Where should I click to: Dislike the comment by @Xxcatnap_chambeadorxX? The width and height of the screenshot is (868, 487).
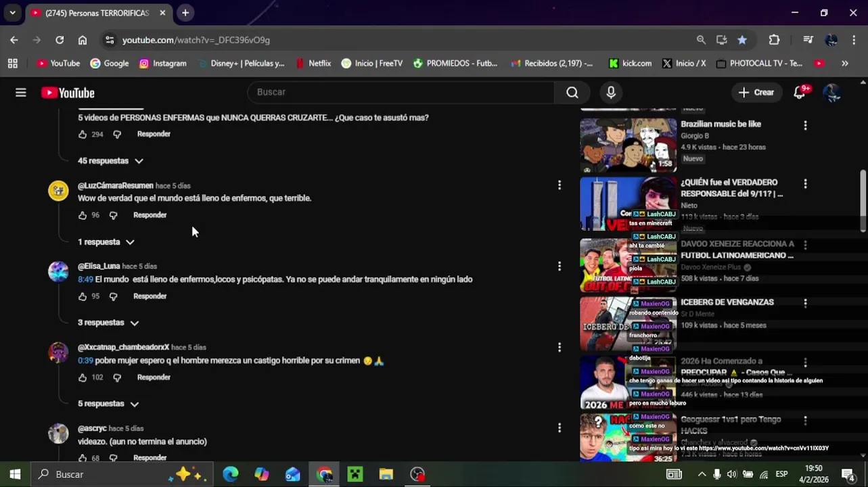pyautogui.click(x=117, y=377)
